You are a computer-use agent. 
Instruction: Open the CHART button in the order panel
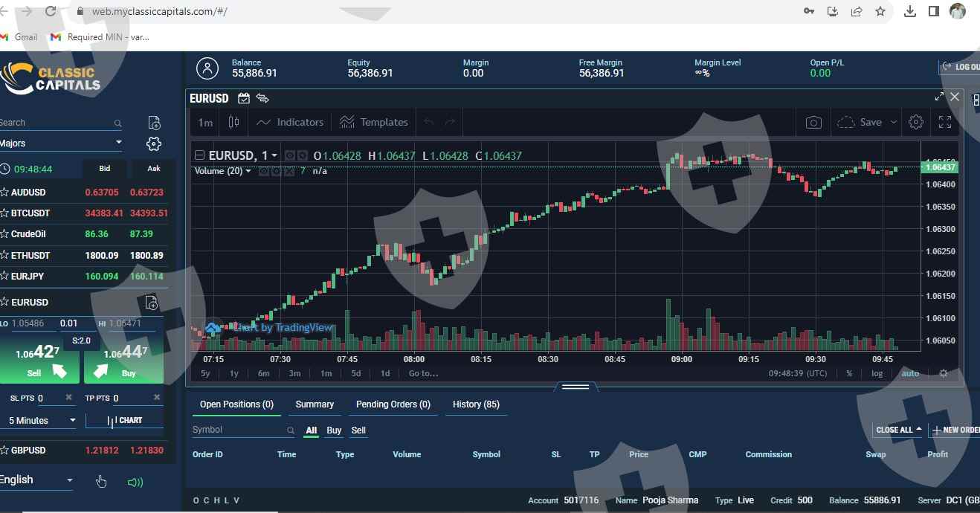(125, 421)
